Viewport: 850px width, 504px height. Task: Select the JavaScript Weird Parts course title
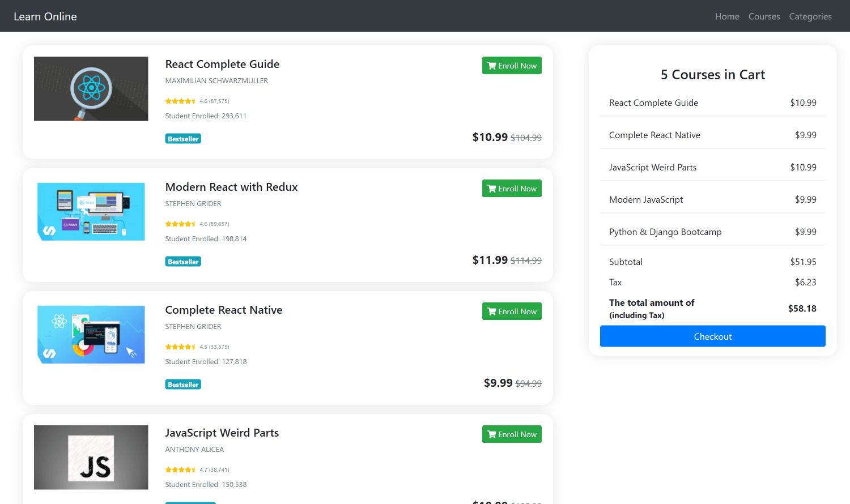pyautogui.click(x=222, y=433)
